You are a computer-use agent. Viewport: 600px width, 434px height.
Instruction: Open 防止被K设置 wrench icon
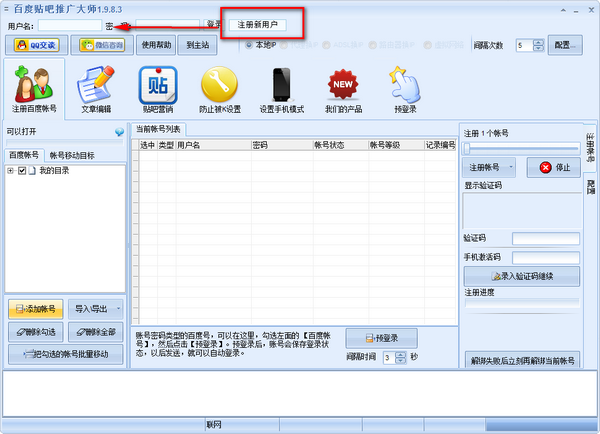point(219,86)
